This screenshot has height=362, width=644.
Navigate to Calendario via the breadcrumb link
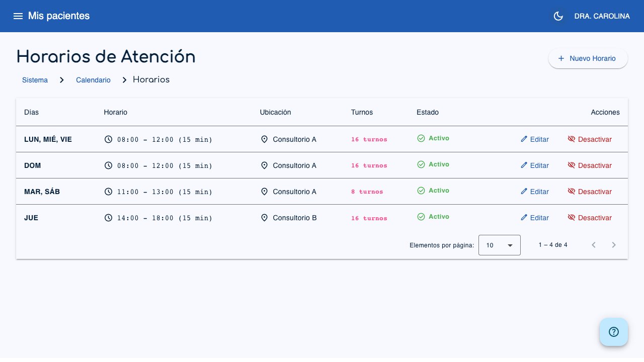pyautogui.click(x=93, y=80)
